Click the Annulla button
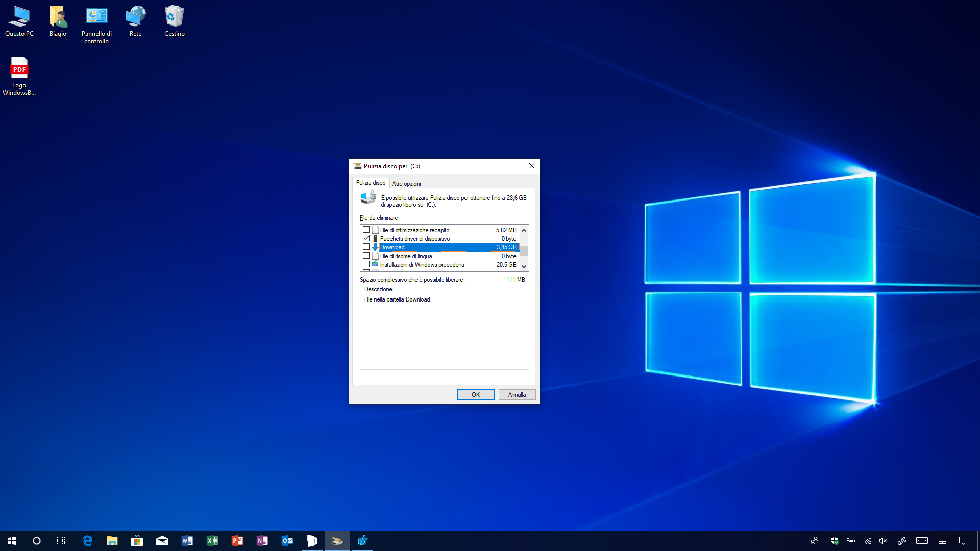This screenshot has height=551, width=980. tap(517, 395)
